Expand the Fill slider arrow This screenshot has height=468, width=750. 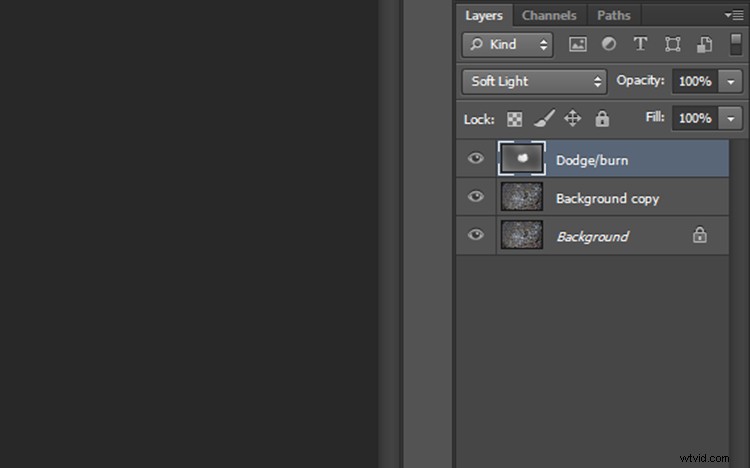coord(730,118)
